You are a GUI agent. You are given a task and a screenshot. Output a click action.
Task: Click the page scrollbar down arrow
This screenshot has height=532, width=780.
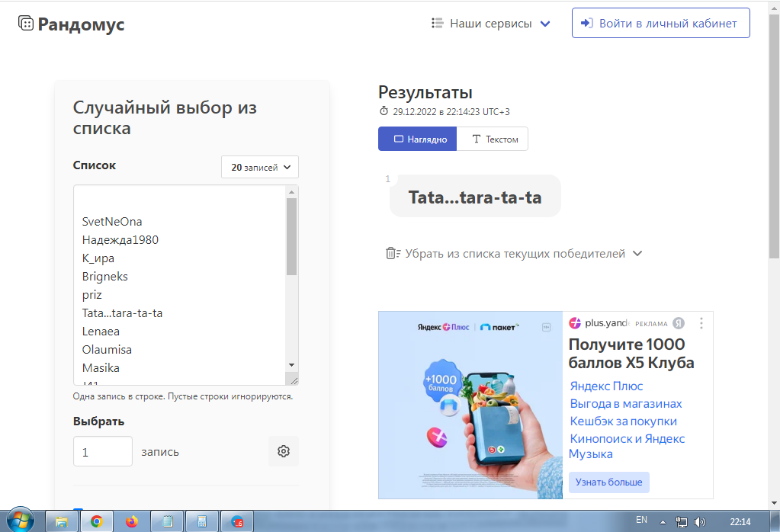click(774, 503)
